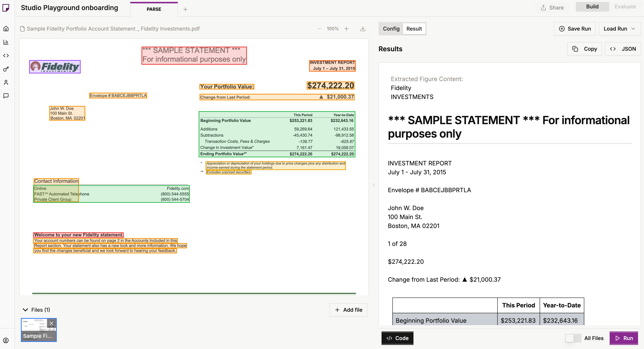Click the 1 of 28 text in results

(x=397, y=244)
